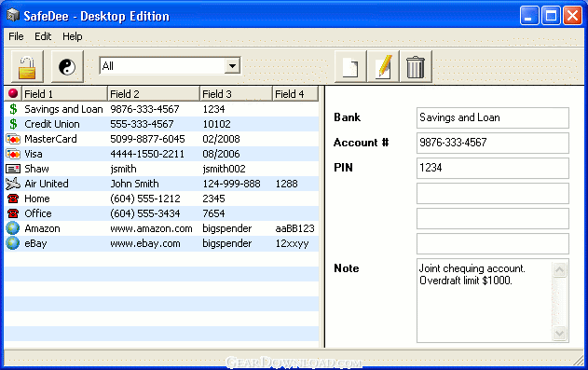
Task: Click the dollar icon beside Credit Union
Action: 13,124
